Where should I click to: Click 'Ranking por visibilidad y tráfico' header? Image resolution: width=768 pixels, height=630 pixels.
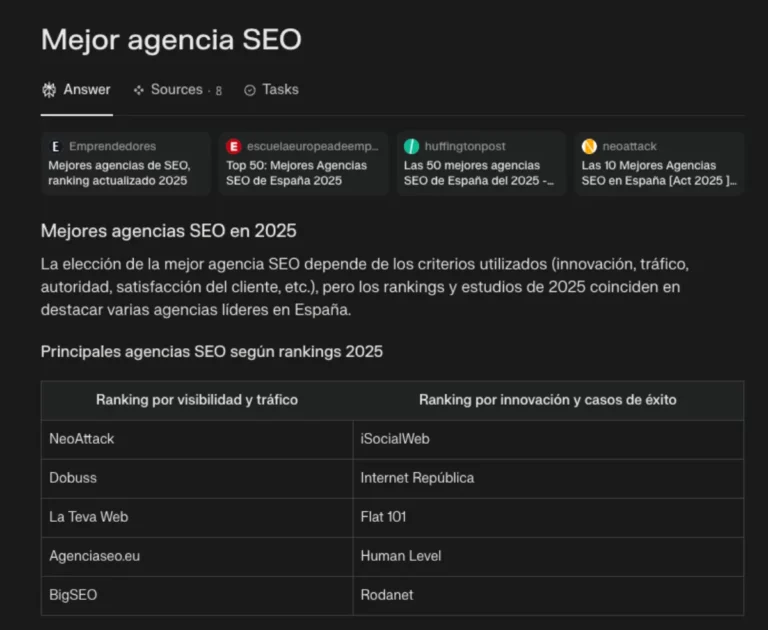pos(197,400)
